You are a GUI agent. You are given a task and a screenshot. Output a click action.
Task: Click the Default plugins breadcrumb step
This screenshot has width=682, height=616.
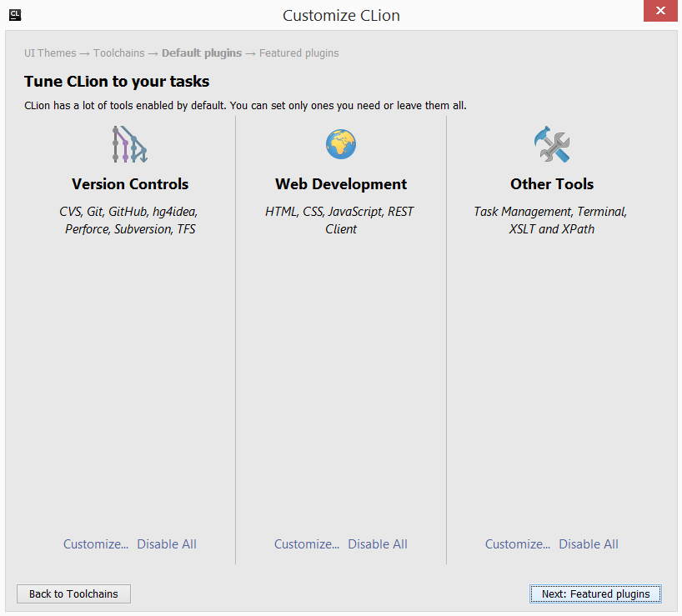(x=202, y=53)
